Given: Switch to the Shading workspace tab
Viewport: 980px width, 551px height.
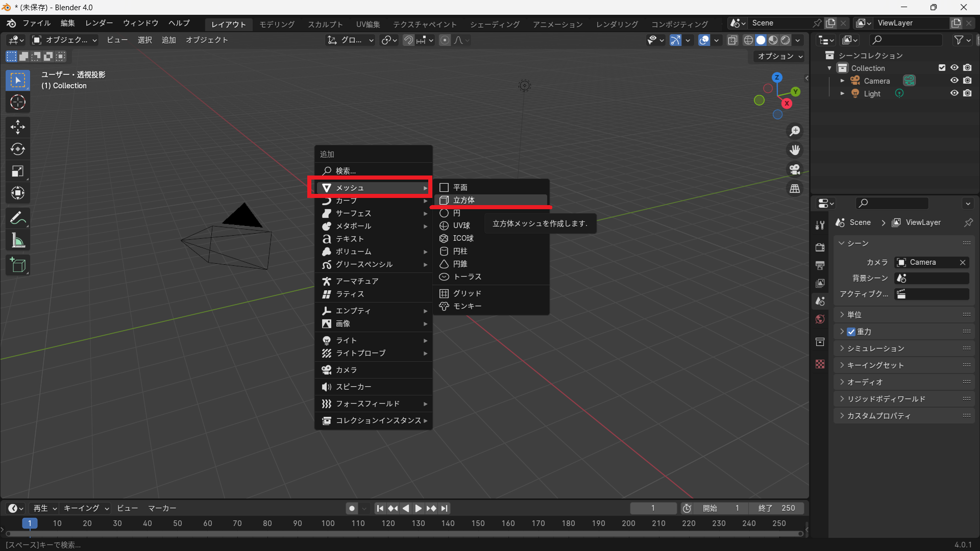Looking at the screenshot, I should [495, 24].
